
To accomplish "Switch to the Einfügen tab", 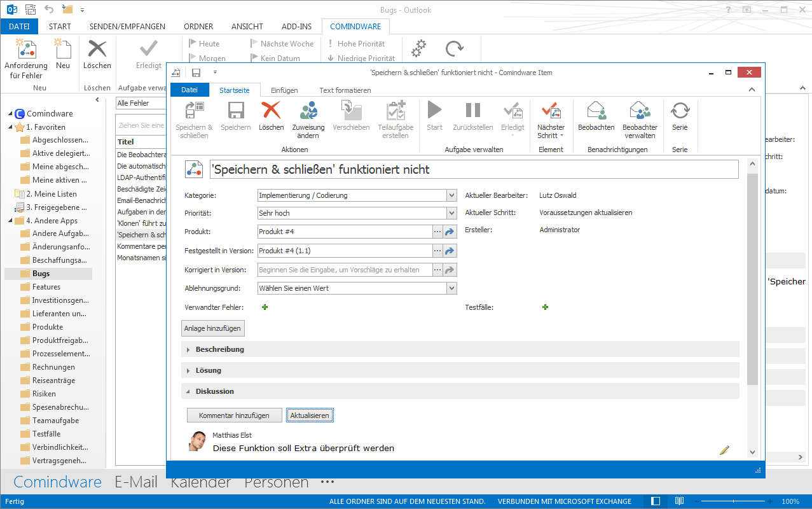I will coord(284,90).
